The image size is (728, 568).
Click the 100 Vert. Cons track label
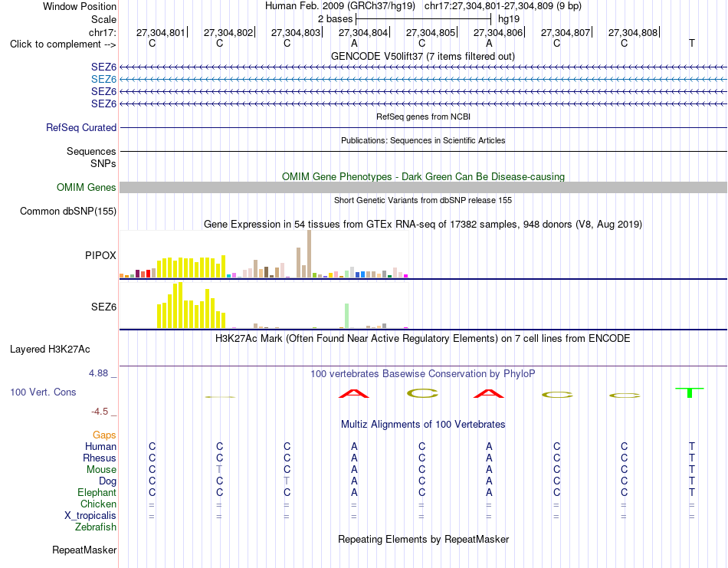[43, 392]
